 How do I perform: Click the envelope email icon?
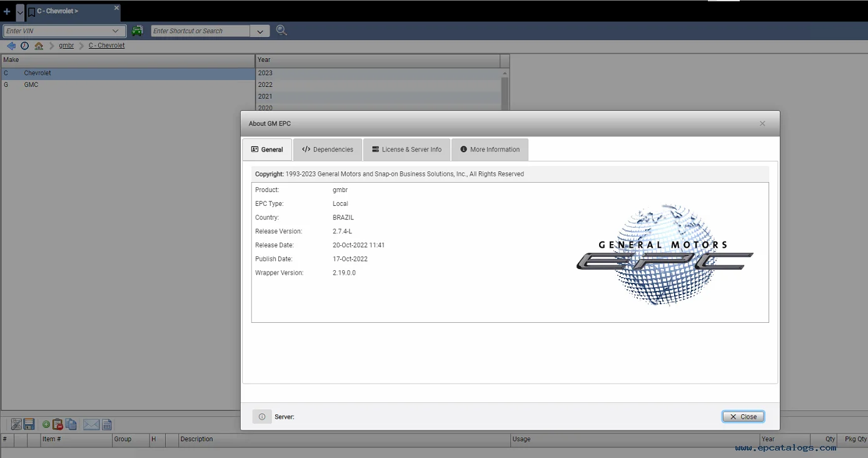(x=91, y=425)
